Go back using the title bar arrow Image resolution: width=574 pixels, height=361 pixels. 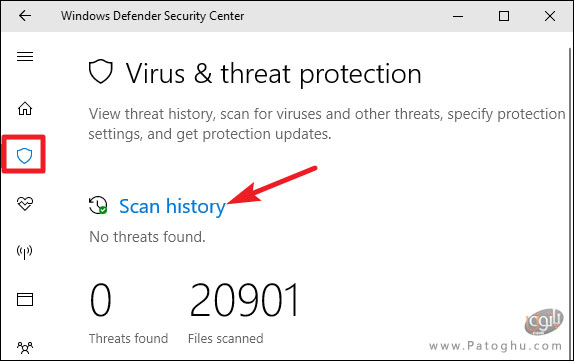25,16
